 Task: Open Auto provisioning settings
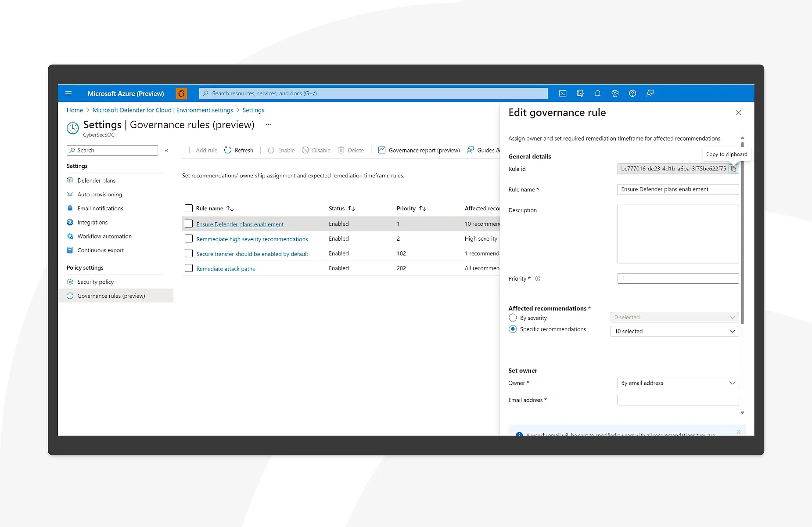[x=100, y=195]
